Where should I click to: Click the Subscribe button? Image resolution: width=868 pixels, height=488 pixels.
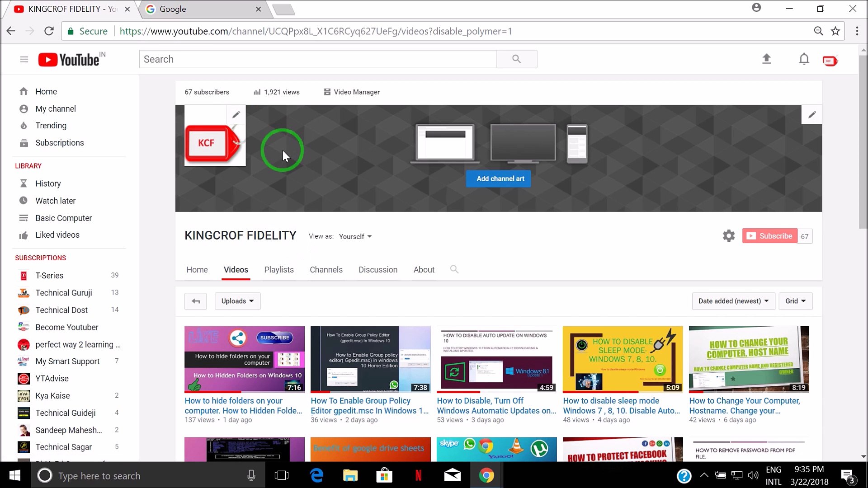point(769,235)
